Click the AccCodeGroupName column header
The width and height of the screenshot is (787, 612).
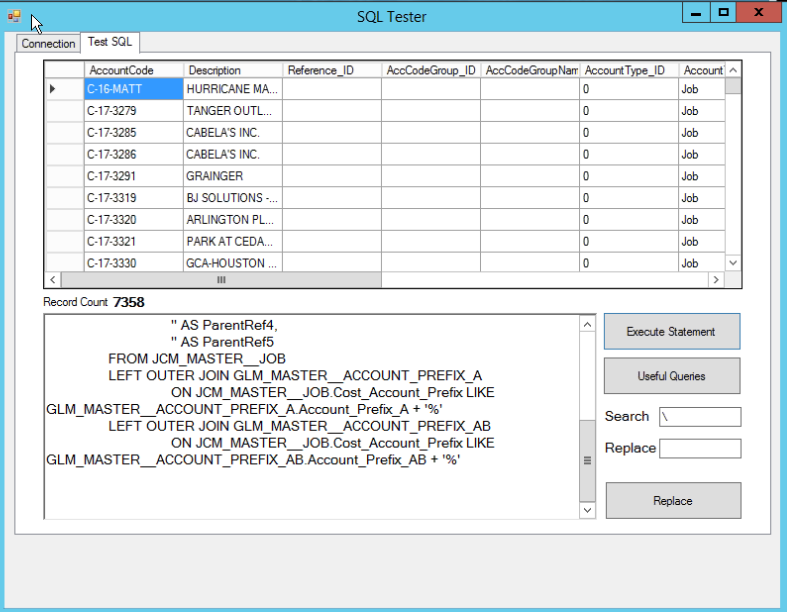pyautogui.click(x=530, y=70)
